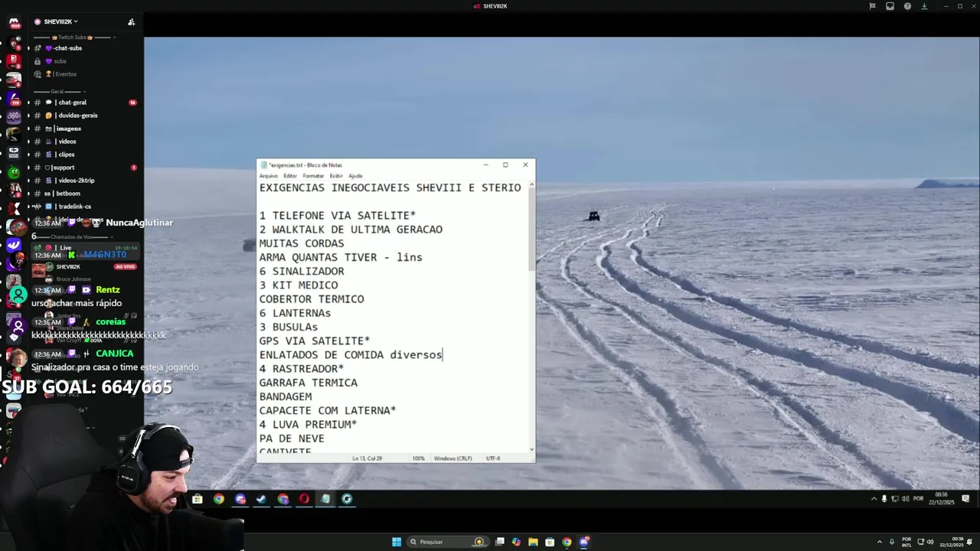This screenshot has width=980, height=551.
Task: Open Task View on the Windows taskbar
Action: pos(500,542)
